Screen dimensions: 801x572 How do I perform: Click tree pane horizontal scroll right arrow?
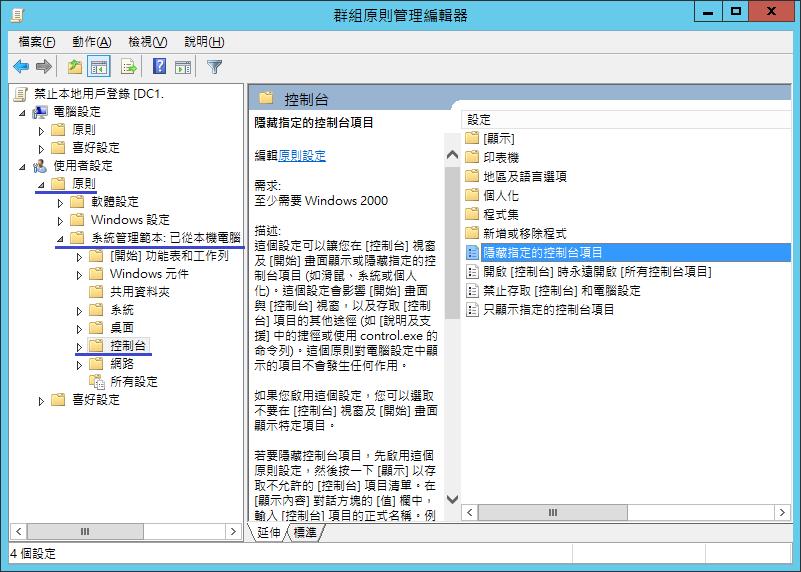(233, 531)
